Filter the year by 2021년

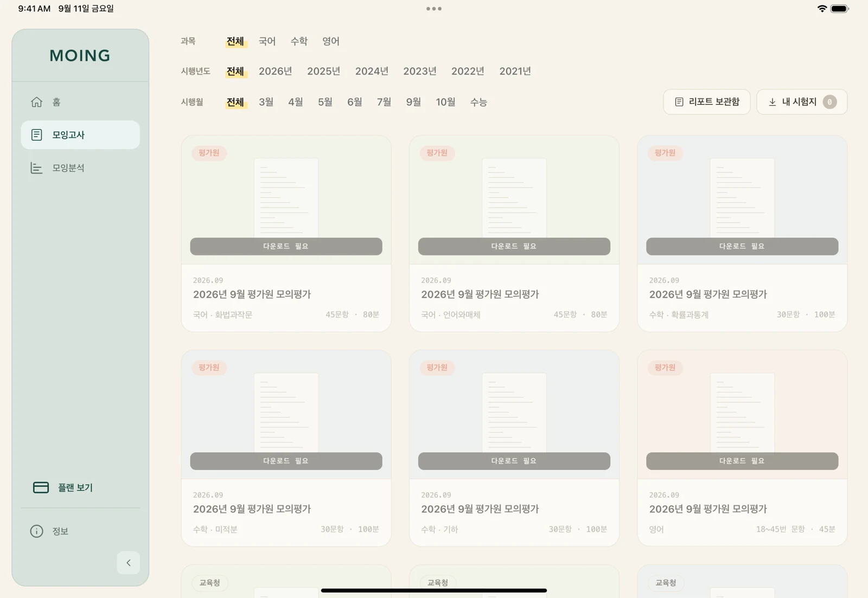[x=515, y=71]
